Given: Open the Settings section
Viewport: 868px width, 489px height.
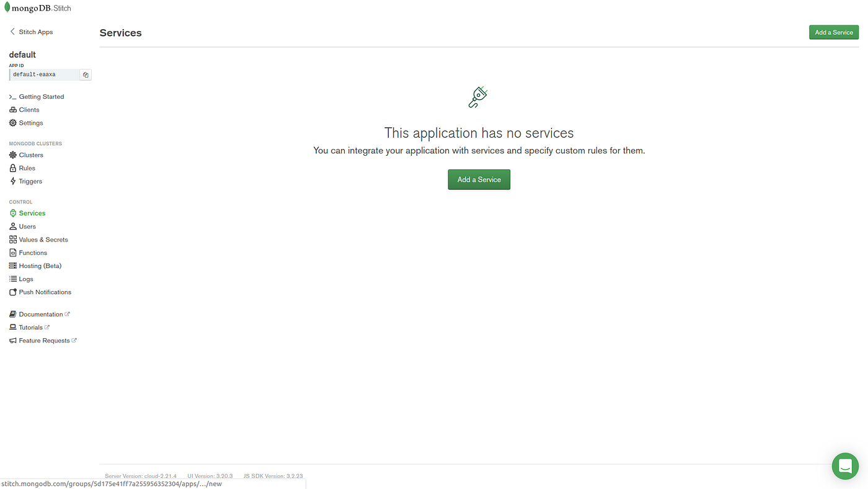Looking at the screenshot, I should (31, 122).
